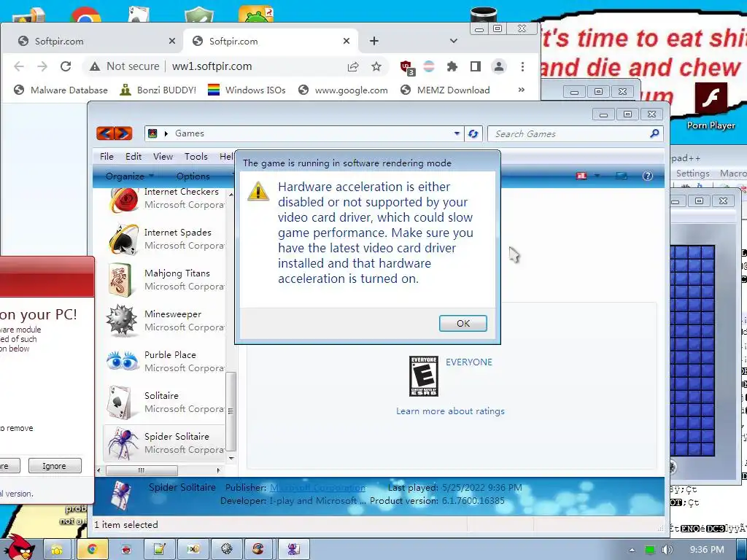The image size is (747, 560).
Task: Show more bookmarks overflow chevron
Action: click(521, 90)
